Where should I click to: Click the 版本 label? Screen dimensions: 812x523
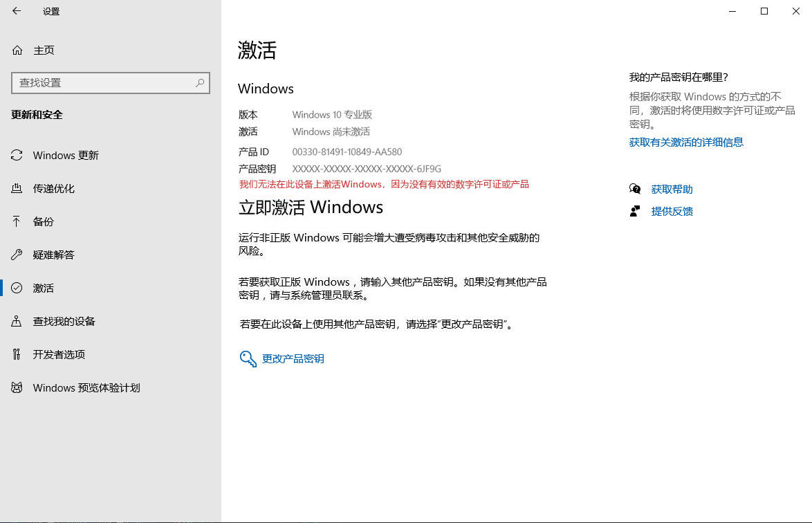(248, 114)
